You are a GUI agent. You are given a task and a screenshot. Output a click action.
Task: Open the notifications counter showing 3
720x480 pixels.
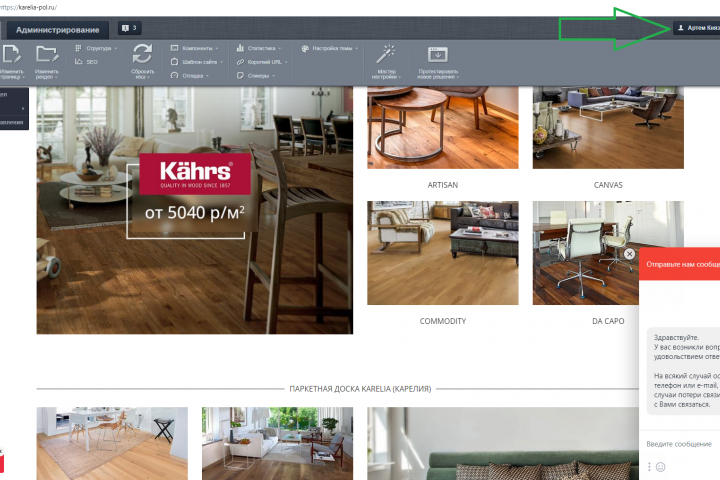click(x=129, y=28)
